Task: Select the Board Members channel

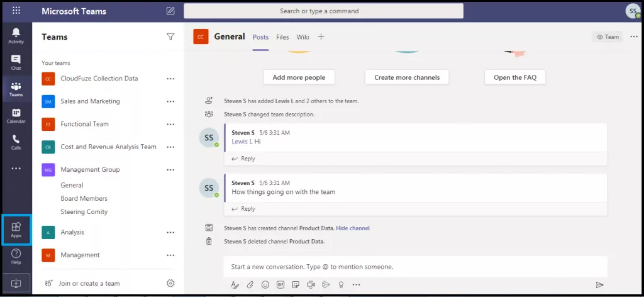Action: click(84, 198)
